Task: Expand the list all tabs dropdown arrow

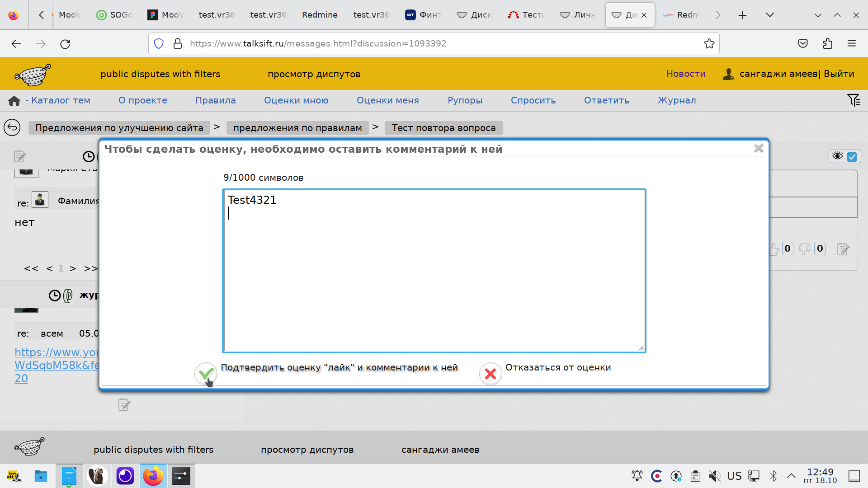Action: 770,15
